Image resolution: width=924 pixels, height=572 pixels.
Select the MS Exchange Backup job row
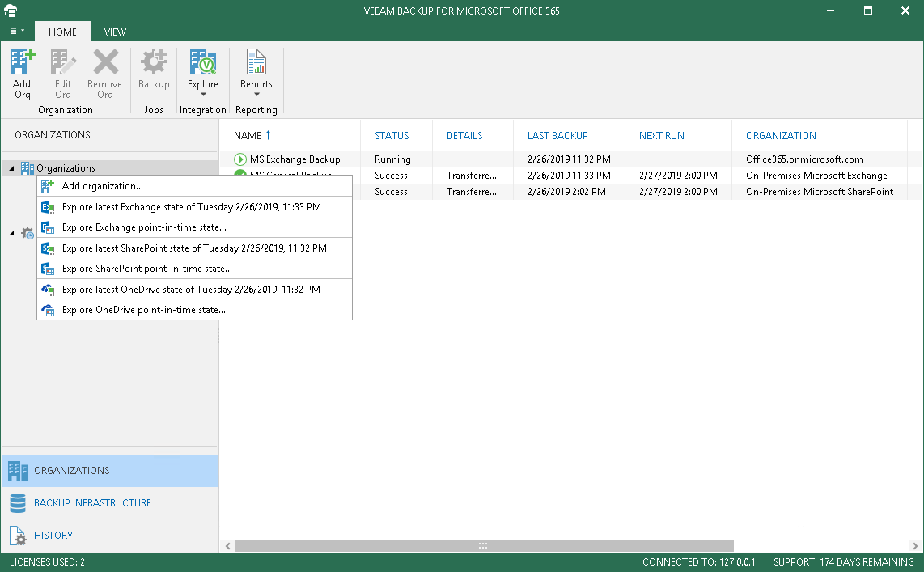coord(571,159)
